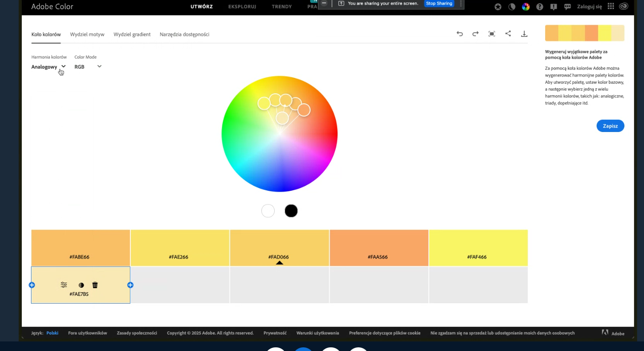This screenshot has height=351, width=644.
Task: Go to the EKSPLORUJ menu
Action: (242, 6)
